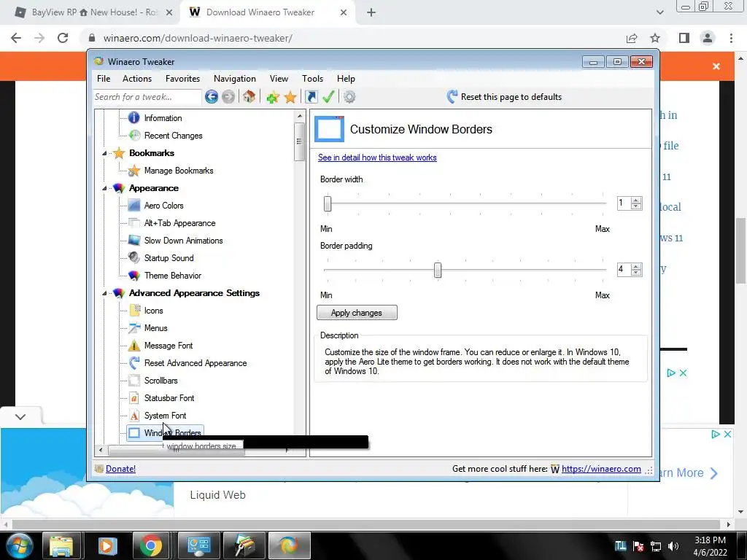
Task: Click the desktop shortcut arrow toolbar icon
Action: (x=311, y=97)
